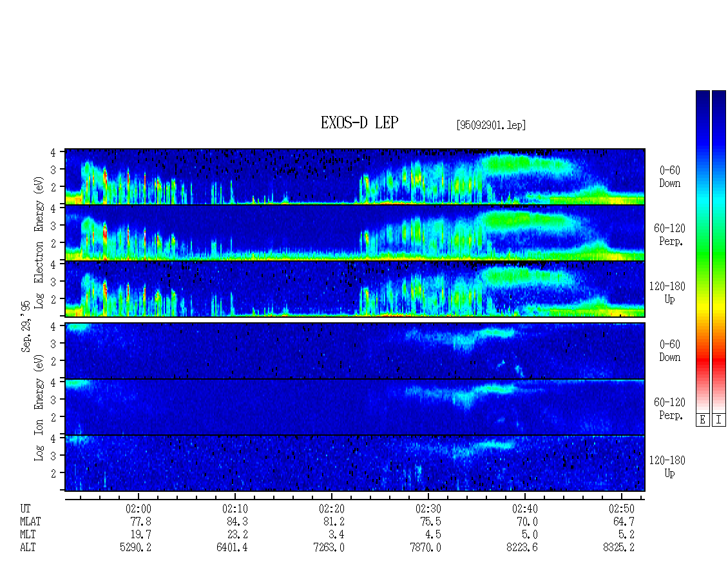
Task: Click the MLT value 5.2
Action: click(627, 535)
